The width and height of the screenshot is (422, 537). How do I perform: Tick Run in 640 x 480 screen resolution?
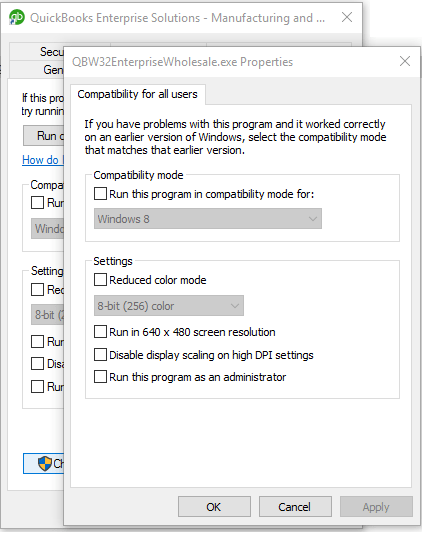(100, 332)
